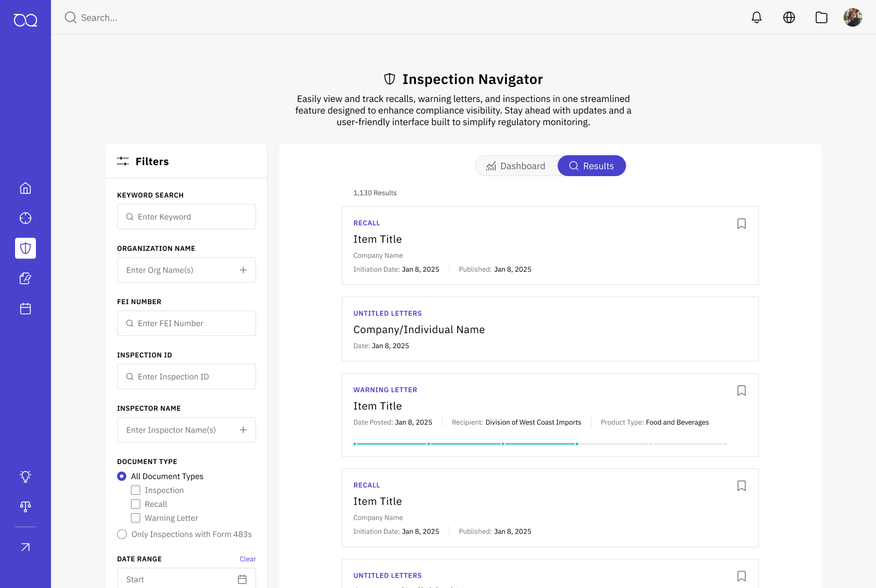Viewport: 876px width, 588px height.
Task: Open the Inspection Navigator shield icon
Action: pyautogui.click(x=25, y=248)
